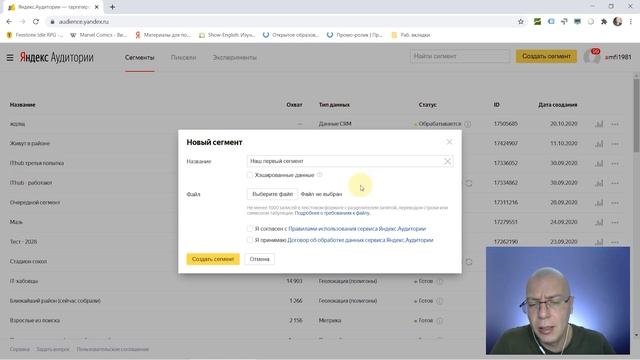Open the Chrome three-dot menu
Screen dimensions: 640x360
coord(631,22)
